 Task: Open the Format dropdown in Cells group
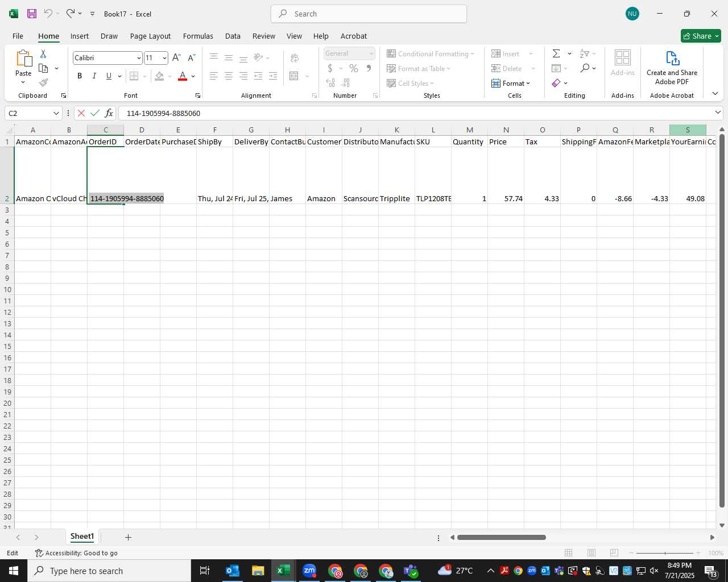click(x=511, y=83)
